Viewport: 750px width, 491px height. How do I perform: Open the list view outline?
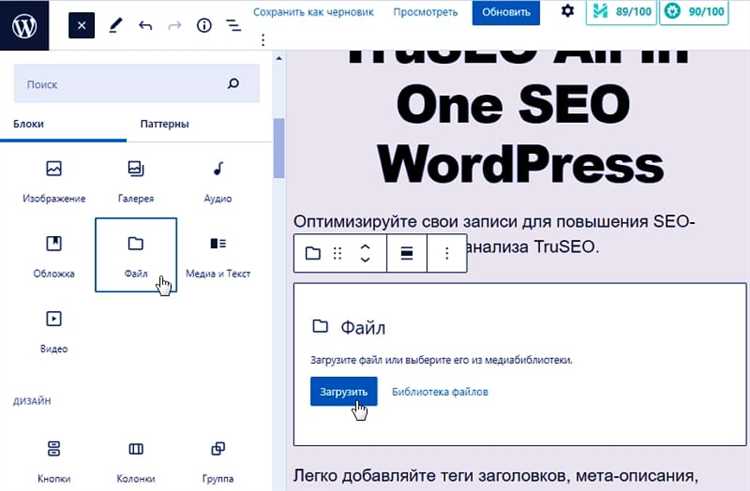coord(233,25)
